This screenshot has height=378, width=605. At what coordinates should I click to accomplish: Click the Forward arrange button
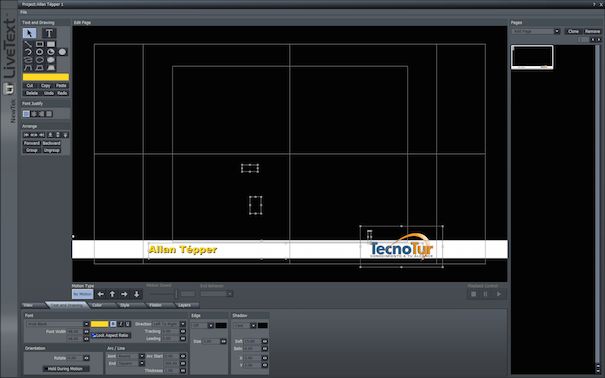[32, 143]
